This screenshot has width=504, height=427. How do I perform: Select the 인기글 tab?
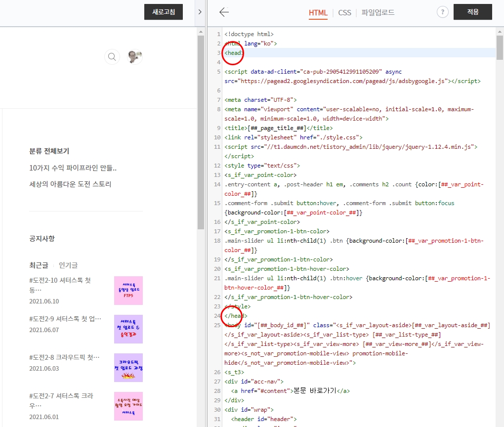click(68, 265)
